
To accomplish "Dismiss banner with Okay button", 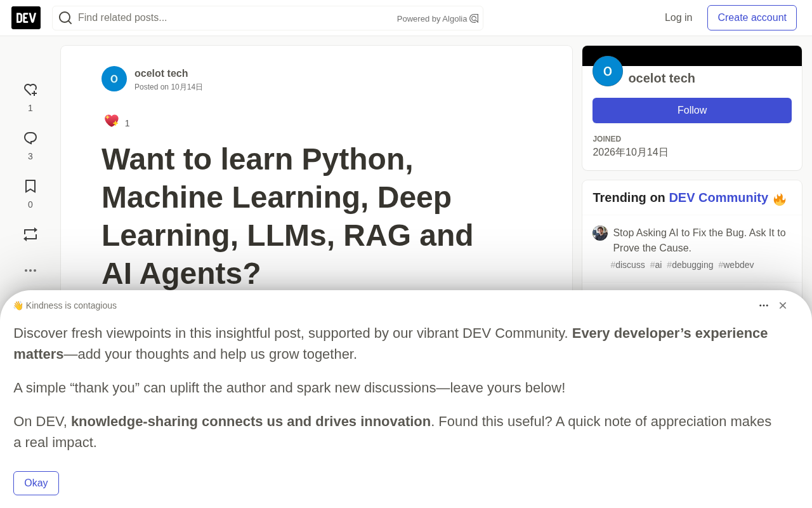I will tap(36, 483).
